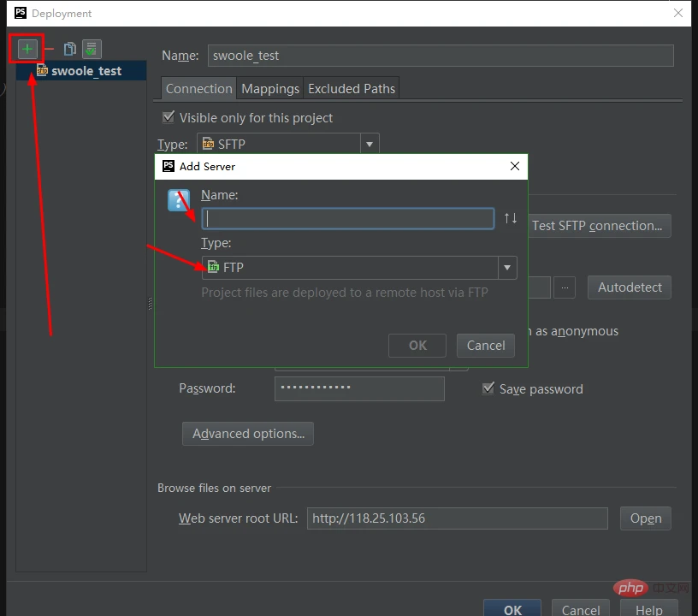Enable the Visible only for this project checkbox
Image resolution: width=698 pixels, height=616 pixels.
pos(168,117)
